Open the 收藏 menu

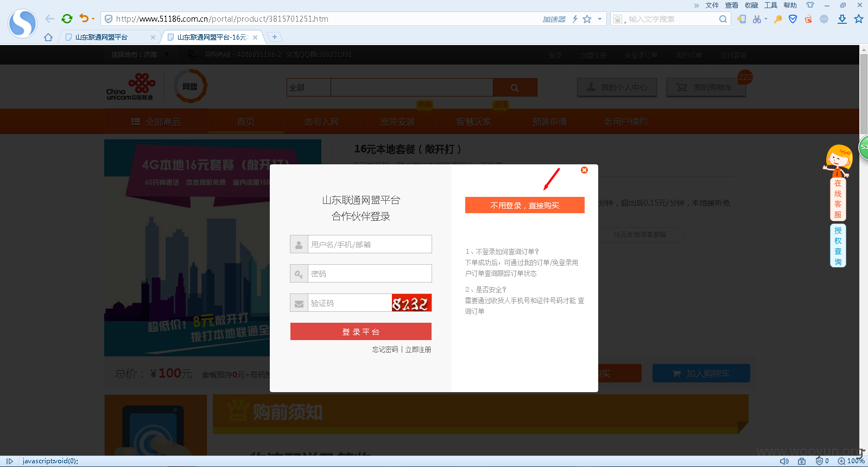click(x=751, y=5)
